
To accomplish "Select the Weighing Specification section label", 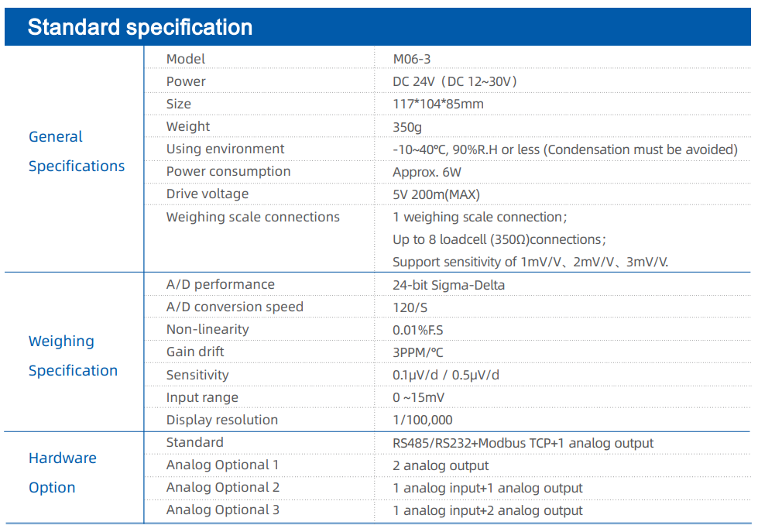I will [73, 356].
